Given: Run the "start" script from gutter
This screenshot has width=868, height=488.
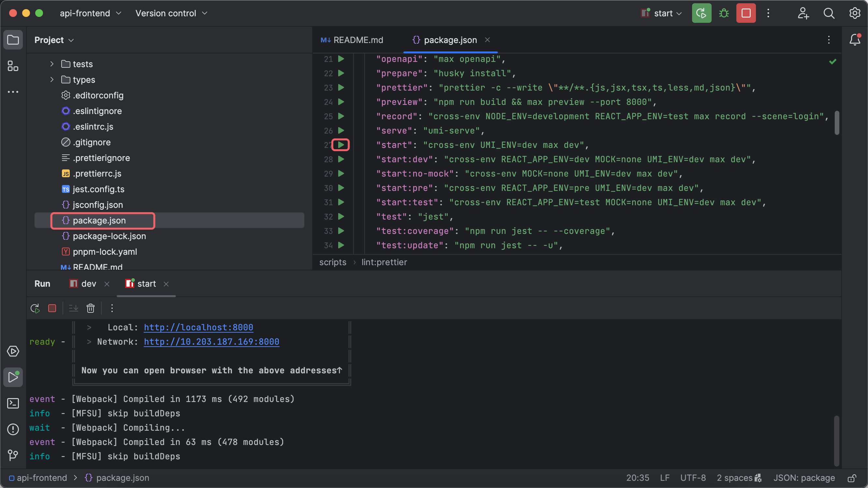Looking at the screenshot, I should point(341,145).
